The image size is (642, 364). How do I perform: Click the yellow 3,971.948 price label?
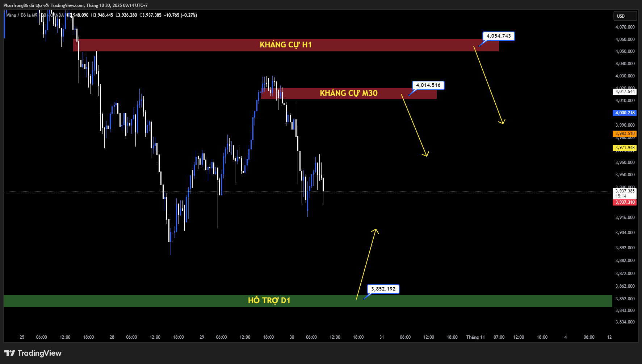(625, 148)
